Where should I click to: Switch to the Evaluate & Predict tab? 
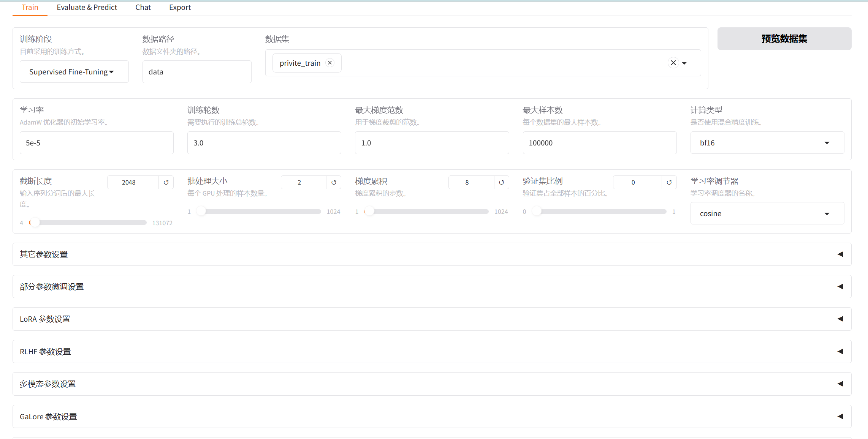(87, 7)
